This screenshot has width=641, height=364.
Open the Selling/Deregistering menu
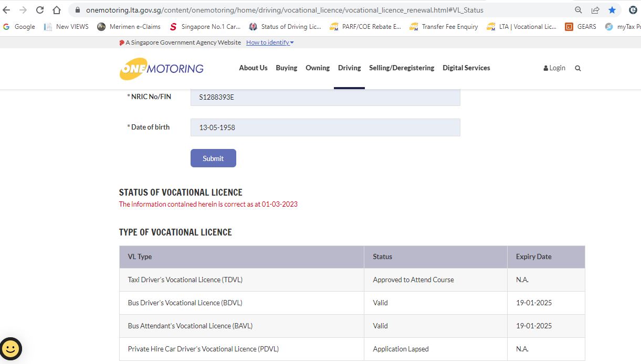(x=402, y=68)
